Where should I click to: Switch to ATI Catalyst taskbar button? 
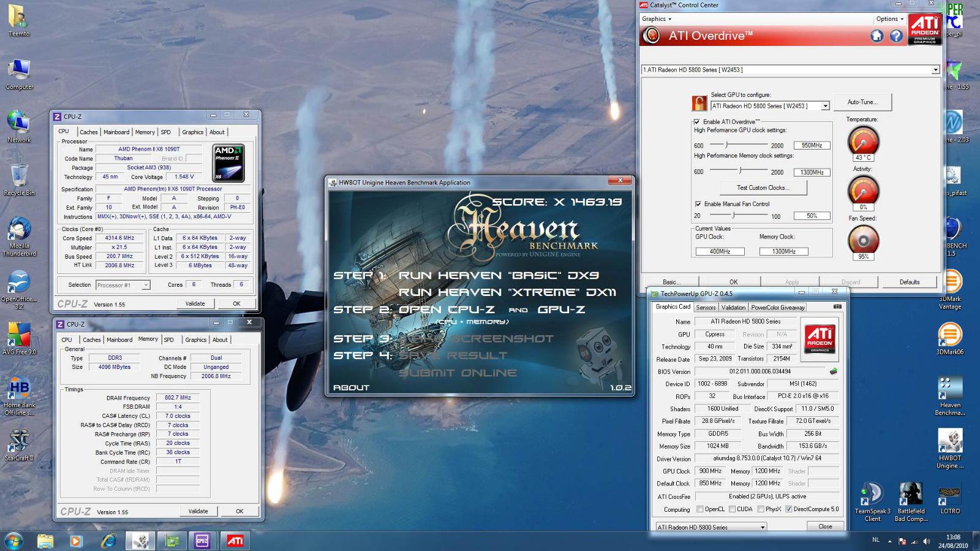[235, 541]
